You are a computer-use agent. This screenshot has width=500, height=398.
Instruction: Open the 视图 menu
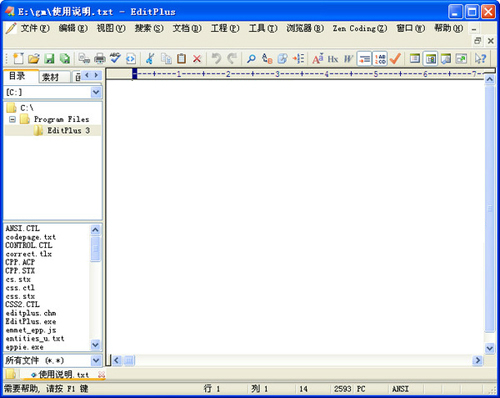(111, 28)
